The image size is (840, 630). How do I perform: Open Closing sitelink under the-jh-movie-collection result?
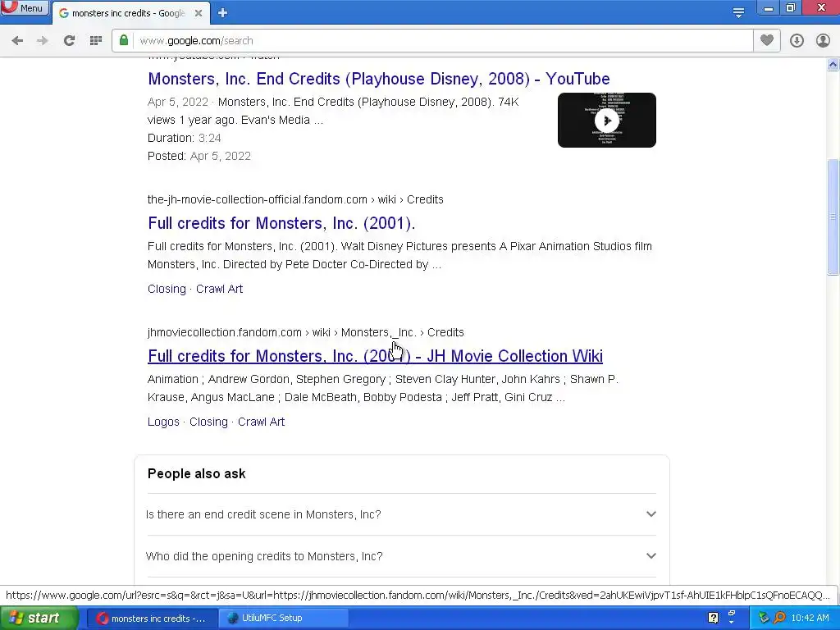tap(167, 289)
